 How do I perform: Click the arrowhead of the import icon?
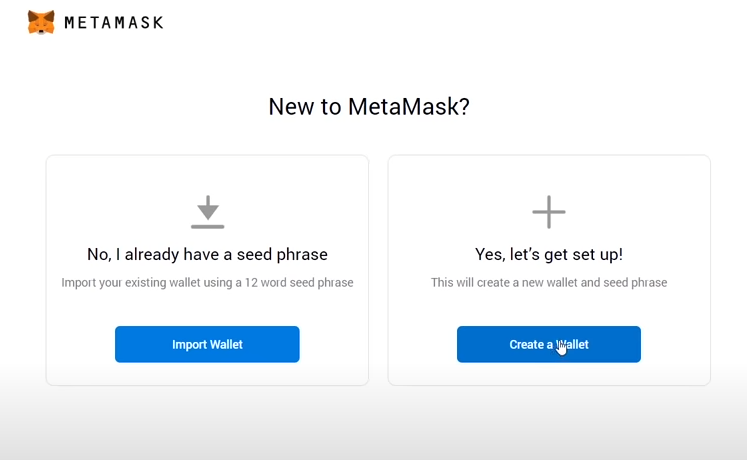point(208,212)
